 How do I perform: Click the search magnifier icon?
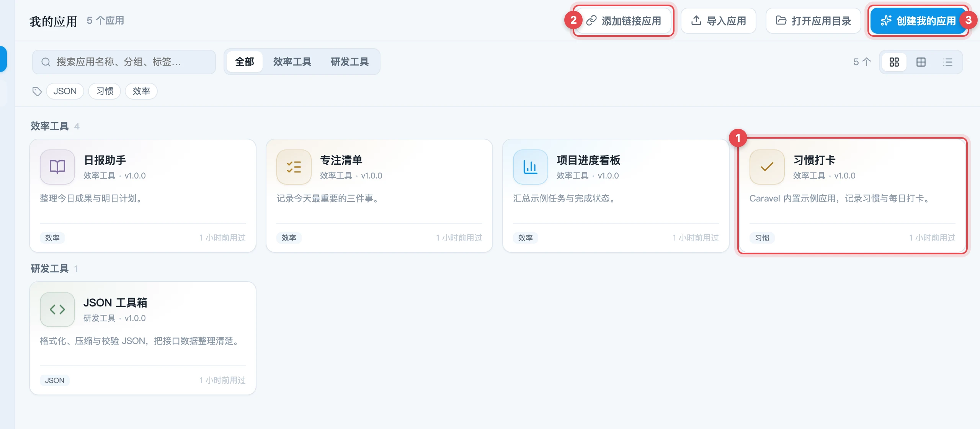tap(46, 62)
